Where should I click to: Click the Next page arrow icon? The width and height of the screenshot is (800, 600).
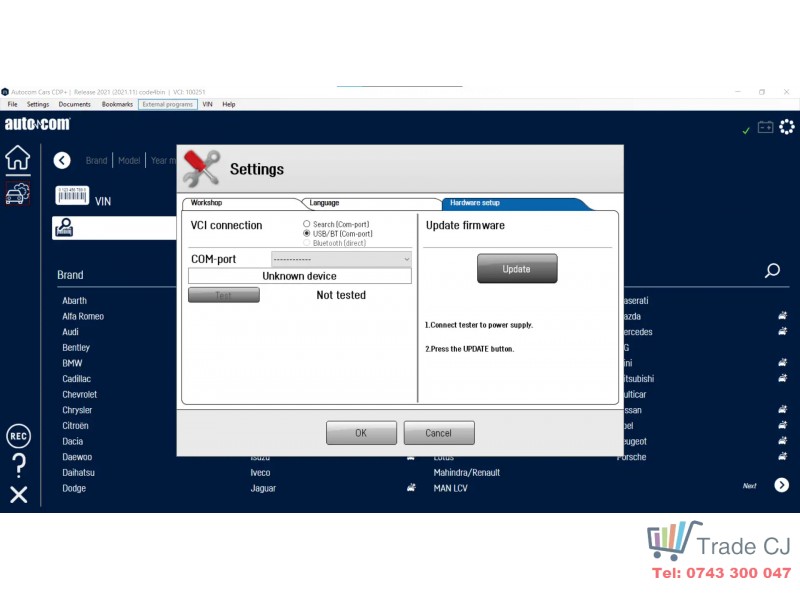click(781, 485)
